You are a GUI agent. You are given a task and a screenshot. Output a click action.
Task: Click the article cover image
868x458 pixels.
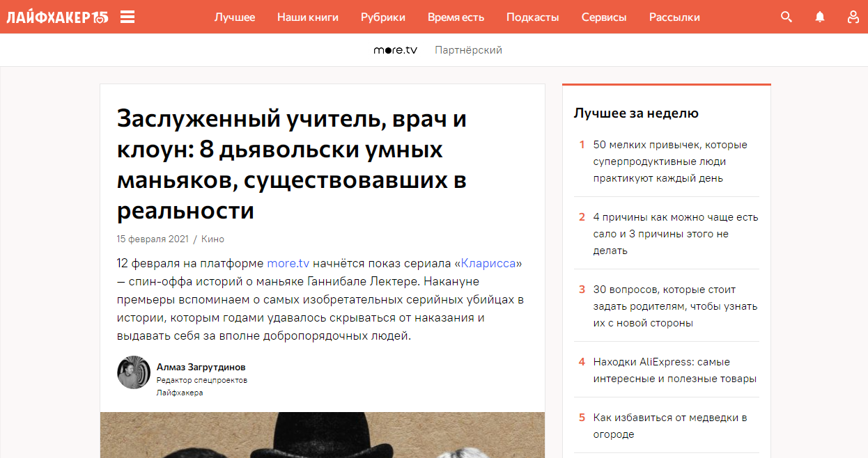[323, 435]
